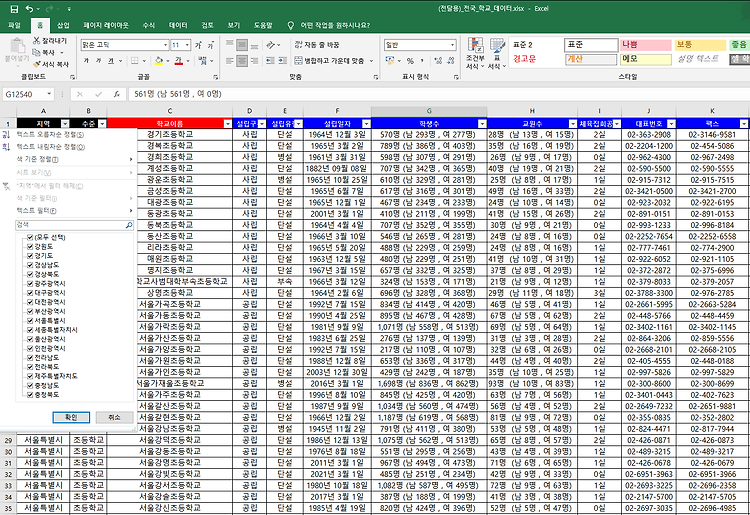Click the Format Painter (서식 복사) command
This screenshot has width=750, height=515.
(51, 64)
